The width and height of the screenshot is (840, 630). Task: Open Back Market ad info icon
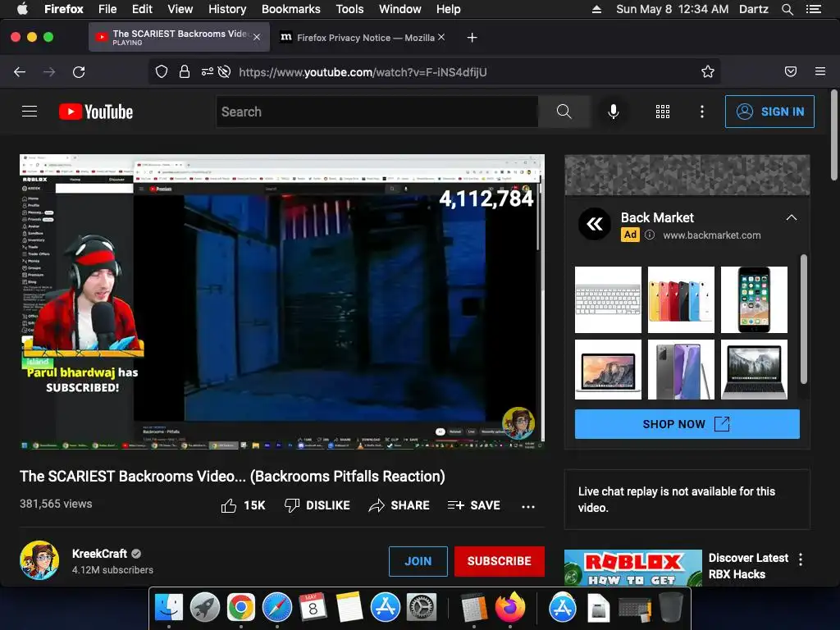pos(650,235)
